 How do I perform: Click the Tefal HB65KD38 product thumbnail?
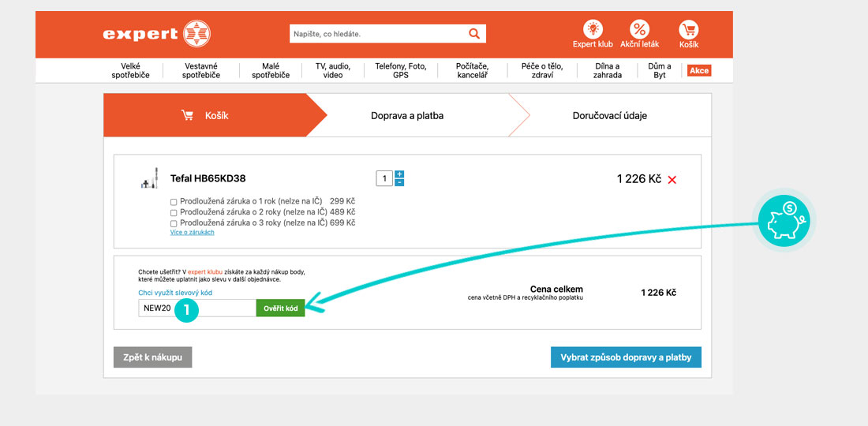click(150, 178)
